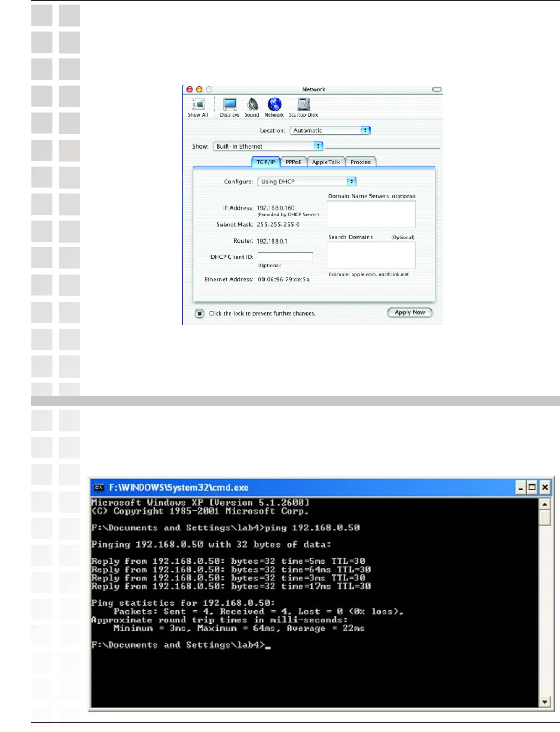Screen dimensions: 560x732
Task: Click the 'Click the lock to prevent further changes' text
Action: (262, 313)
